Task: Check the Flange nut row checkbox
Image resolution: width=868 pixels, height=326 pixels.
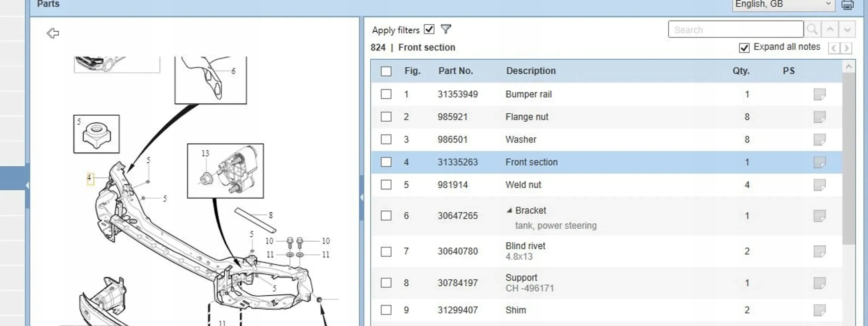Action: click(x=386, y=117)
